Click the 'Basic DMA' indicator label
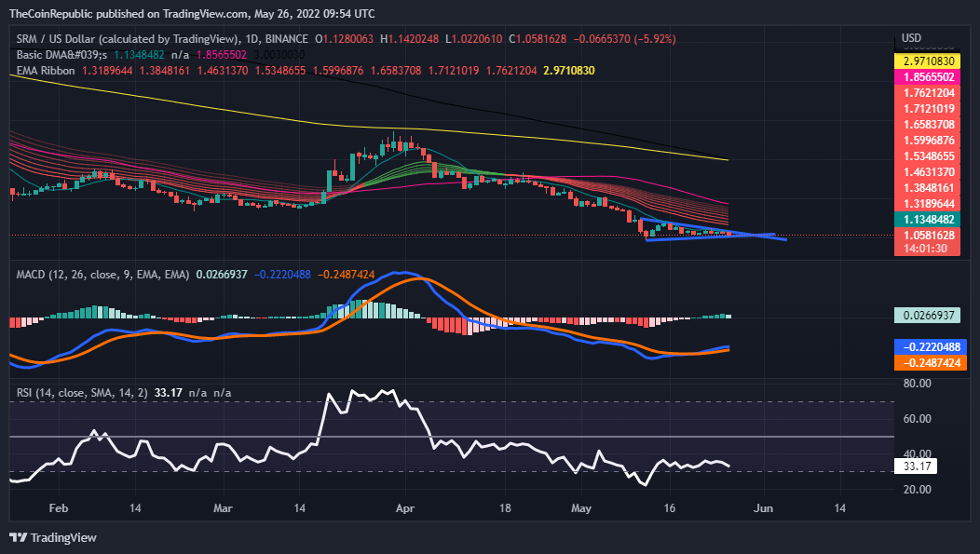The height and width of the screenshot is (554, 980). tap(61, 55)
